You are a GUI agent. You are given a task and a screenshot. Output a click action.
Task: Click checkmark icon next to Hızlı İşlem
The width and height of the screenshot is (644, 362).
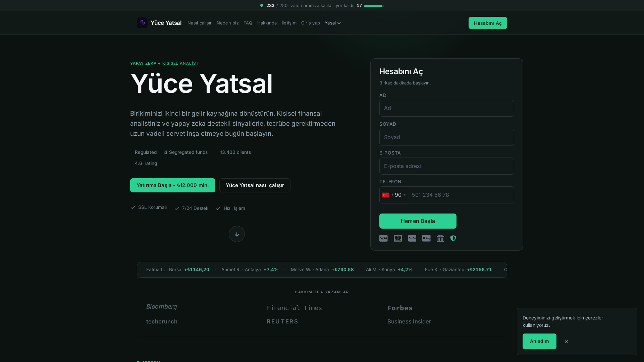pos(218,208)
